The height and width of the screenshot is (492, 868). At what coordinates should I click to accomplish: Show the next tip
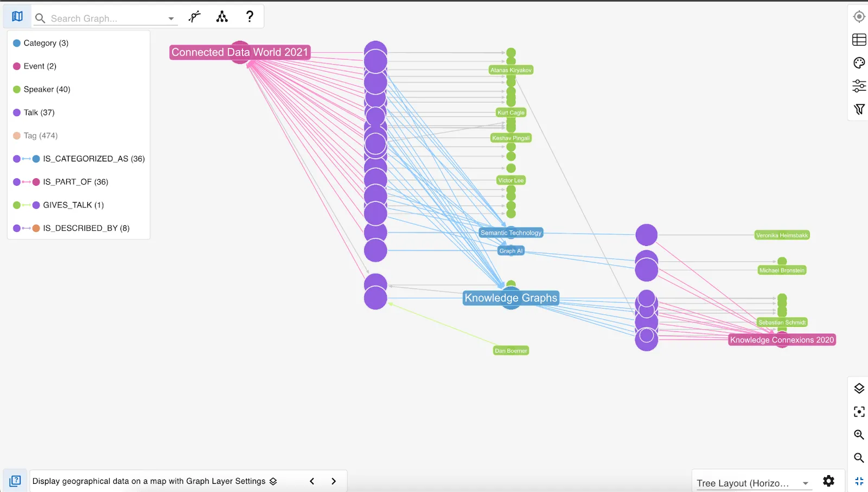point(334,481)
